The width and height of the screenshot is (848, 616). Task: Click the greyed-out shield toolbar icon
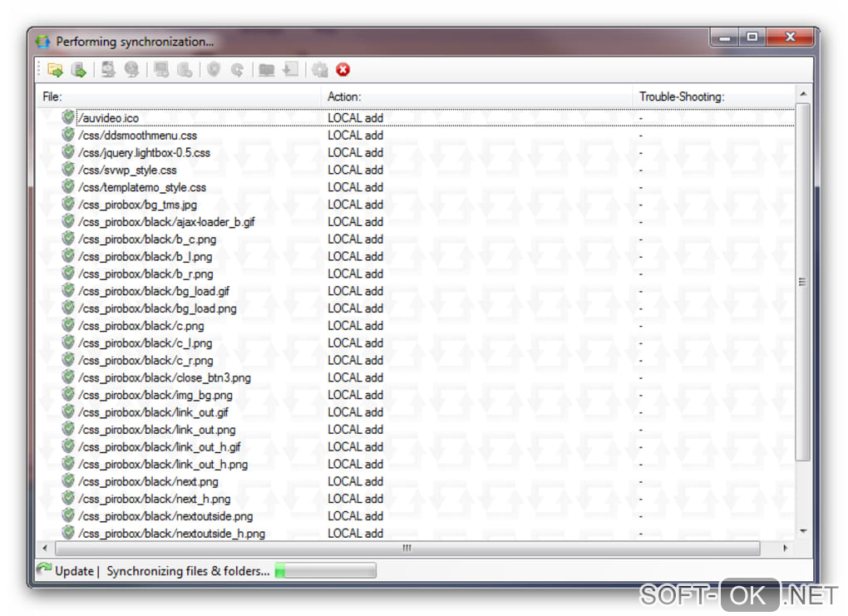[214, 70]
